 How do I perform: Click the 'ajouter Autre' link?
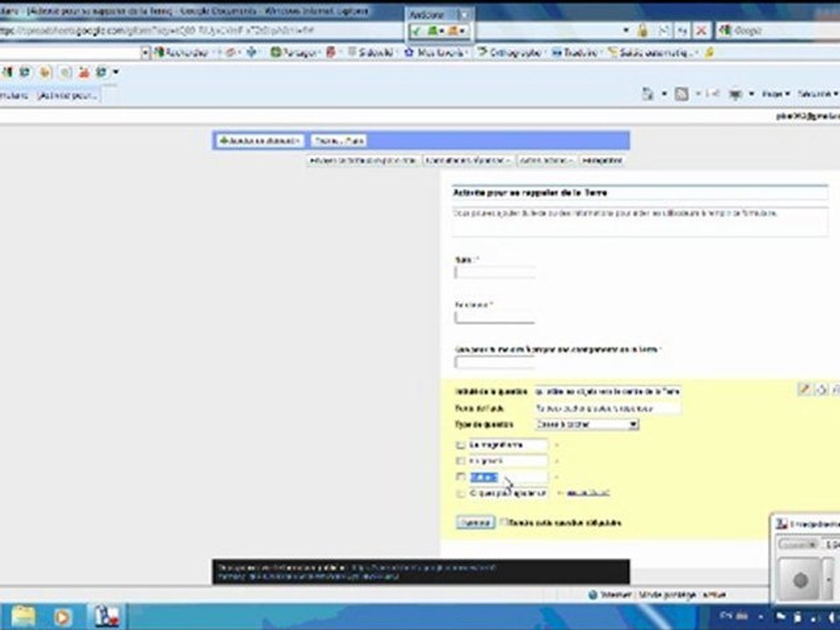pyautogui.click(x=588, y=493)
